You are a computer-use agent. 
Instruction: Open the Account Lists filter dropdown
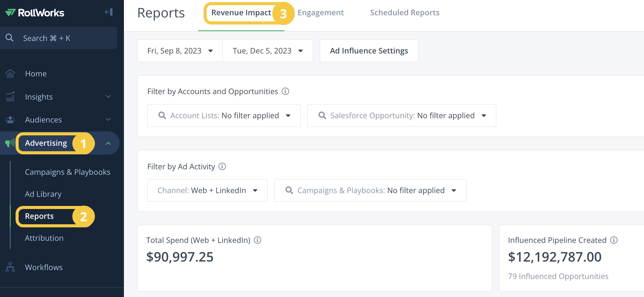pos(224,116)
